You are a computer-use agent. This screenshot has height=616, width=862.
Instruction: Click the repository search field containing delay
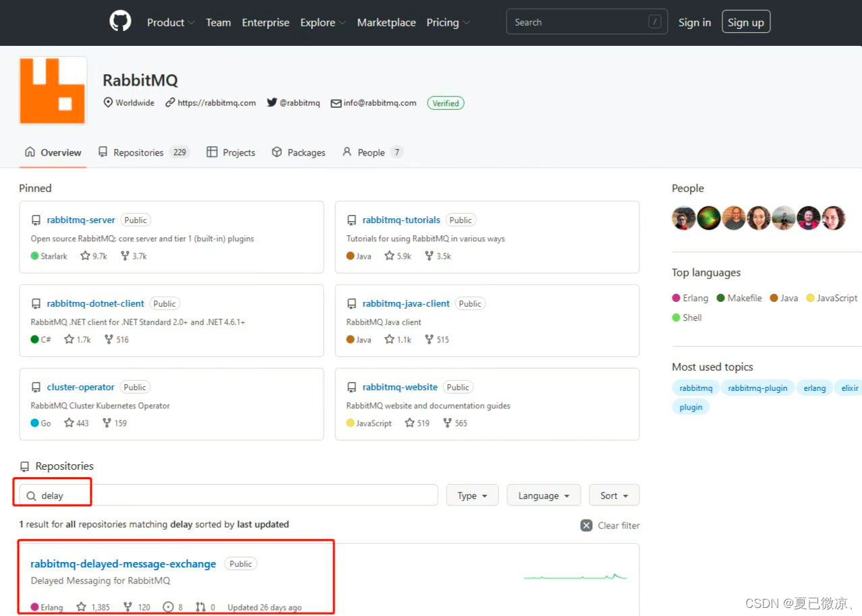coord(229,495)
